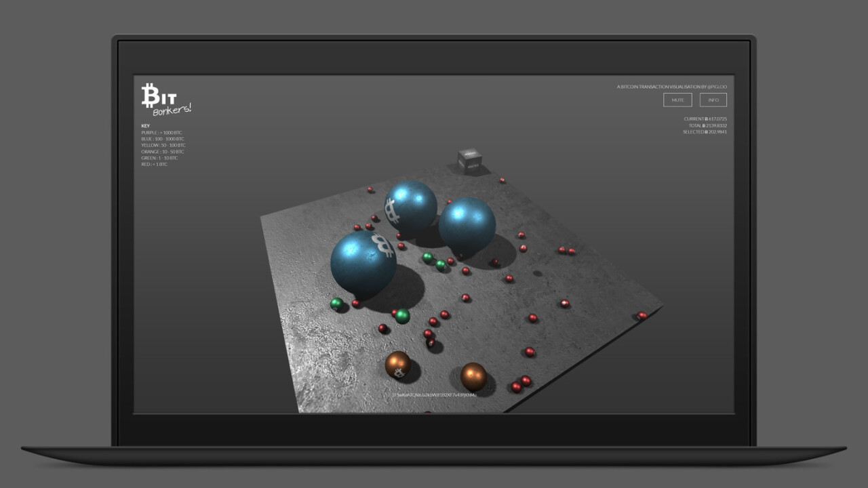Image resolution: width=868 pixels, height=488 pixels.
Task: Select the rightmost blue sphere
Action: coord(467,225)
